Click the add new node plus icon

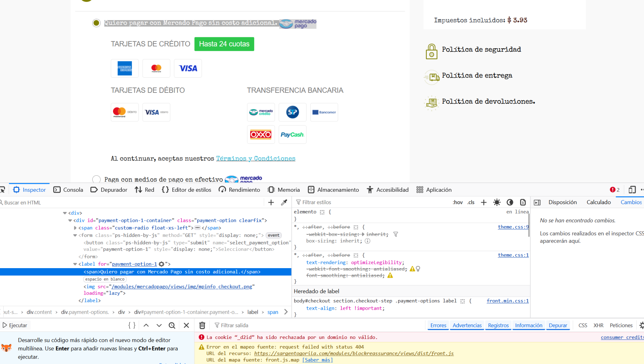click(271, 202)
